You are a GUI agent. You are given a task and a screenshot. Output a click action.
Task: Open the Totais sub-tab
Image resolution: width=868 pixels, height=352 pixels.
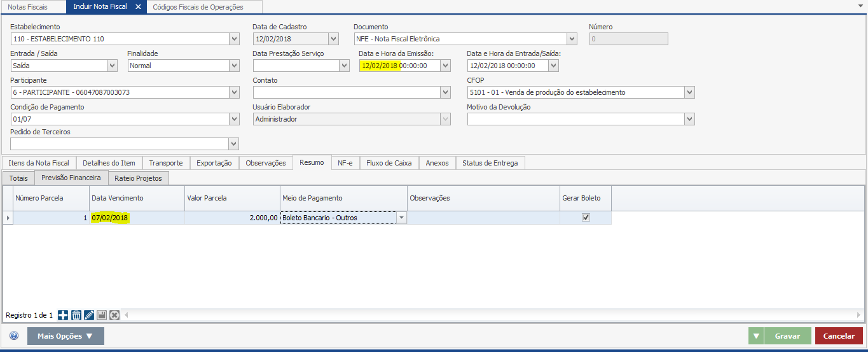pyautogui.click(x=18, y=178)
